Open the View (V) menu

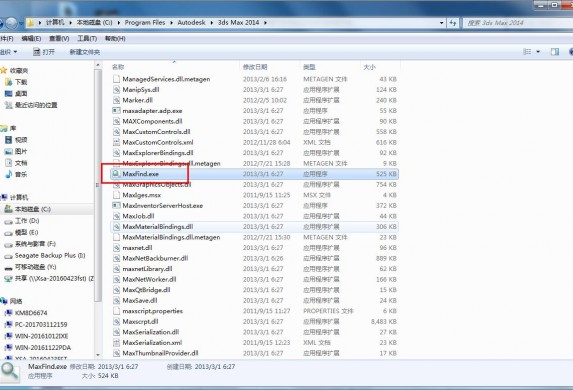[59, 38]
